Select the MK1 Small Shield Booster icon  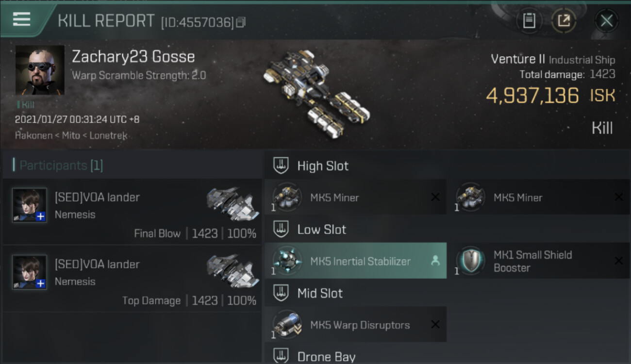click(x=470, y=261)
